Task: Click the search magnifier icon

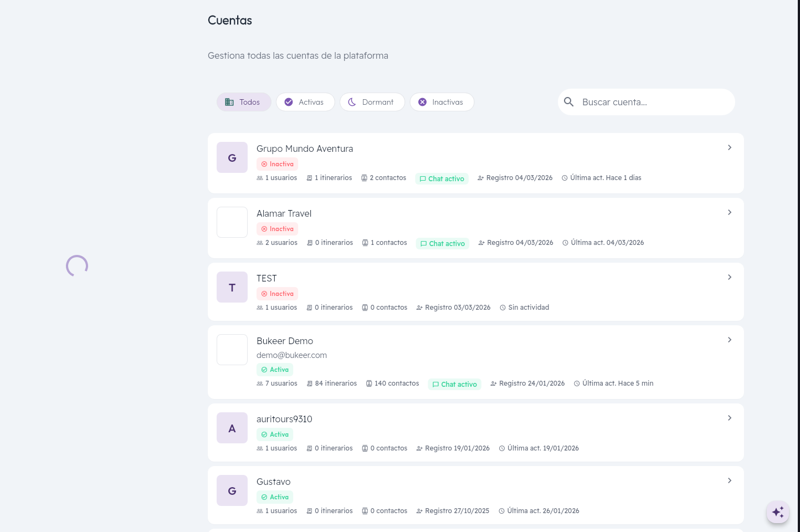Action: pos(568,102)
